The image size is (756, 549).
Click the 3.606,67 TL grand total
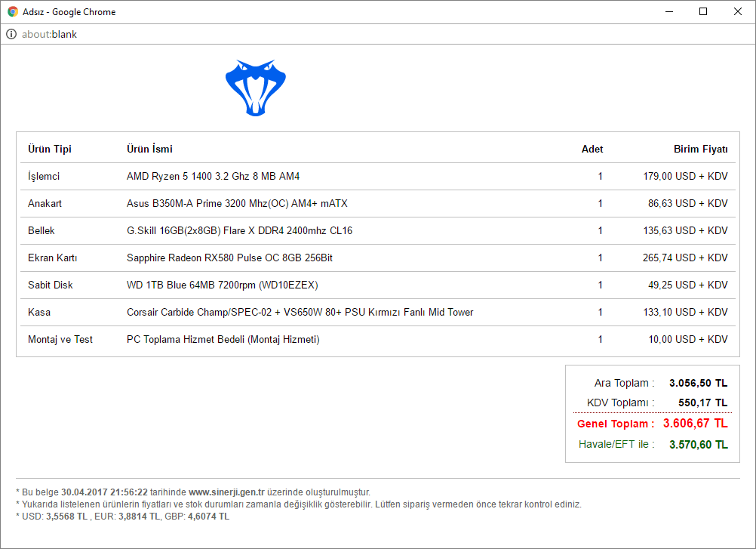pos(695,423)
